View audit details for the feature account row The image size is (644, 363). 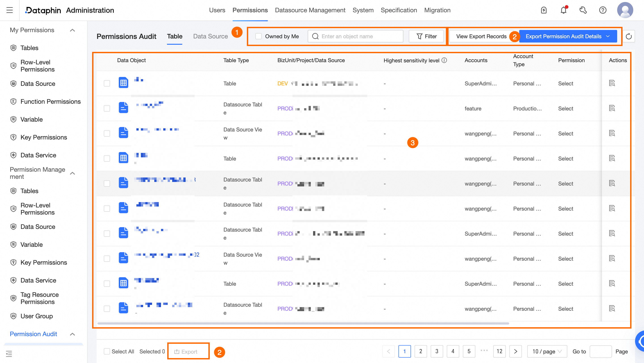(x=612, y=108)
